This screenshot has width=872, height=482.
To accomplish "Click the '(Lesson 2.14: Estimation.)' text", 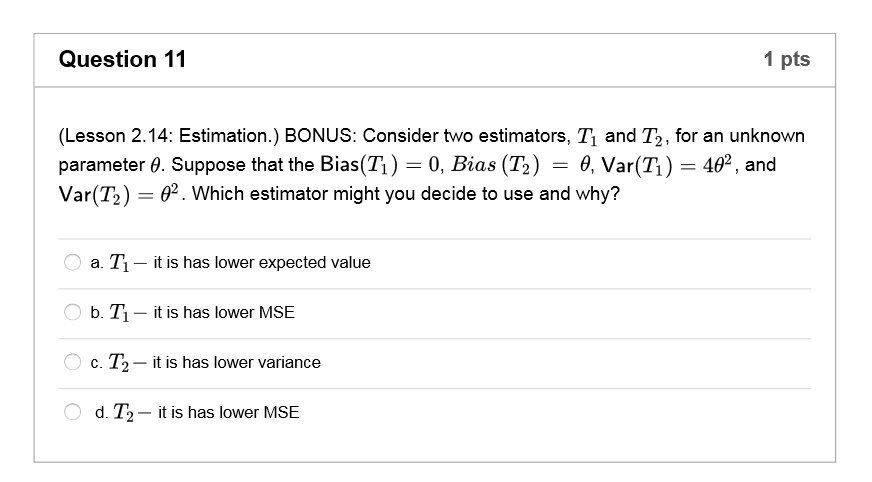I will pyautogui.click(x=169, y=136).
